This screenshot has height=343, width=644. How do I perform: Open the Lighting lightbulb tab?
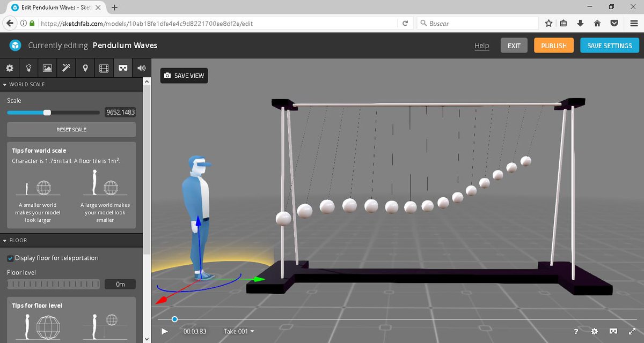click(28, 68)
